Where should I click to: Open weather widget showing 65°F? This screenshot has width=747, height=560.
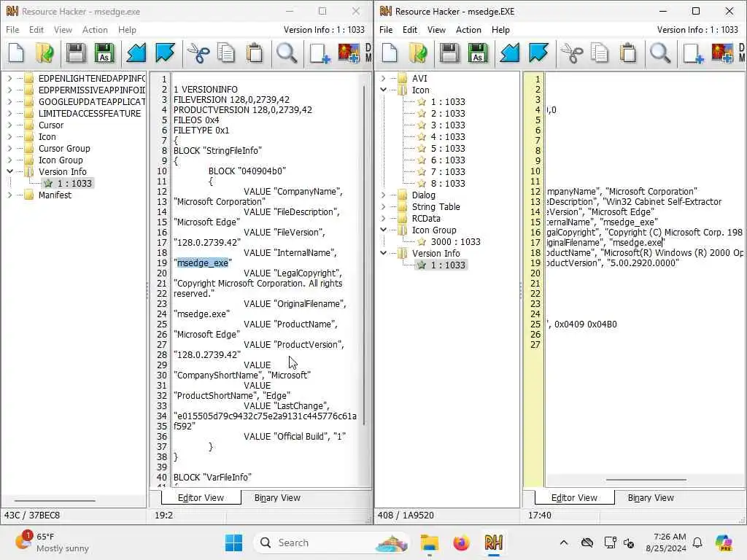click(x=52, y=542)
